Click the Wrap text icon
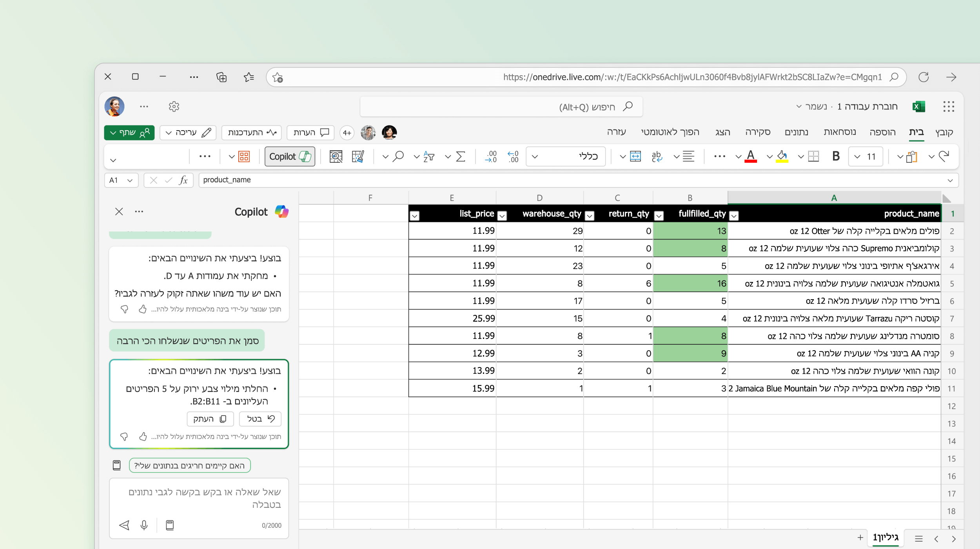This screenshot has height=549, width=980. (657, 156)
